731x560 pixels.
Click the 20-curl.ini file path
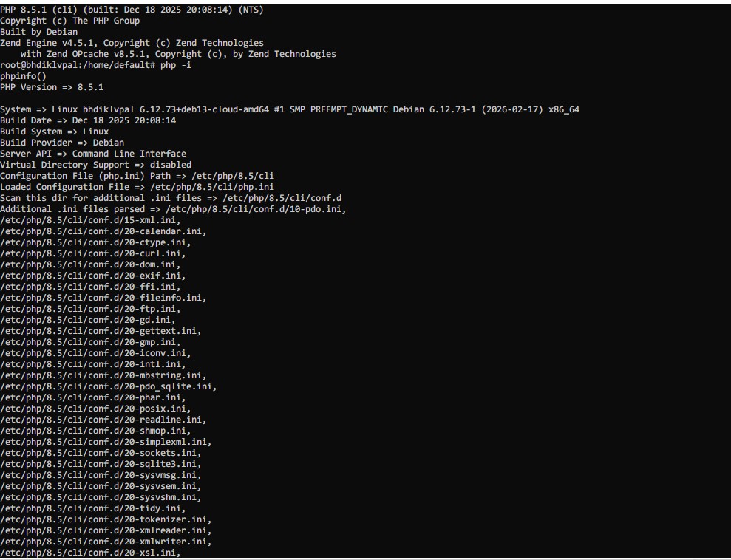[x=92, y=253]
